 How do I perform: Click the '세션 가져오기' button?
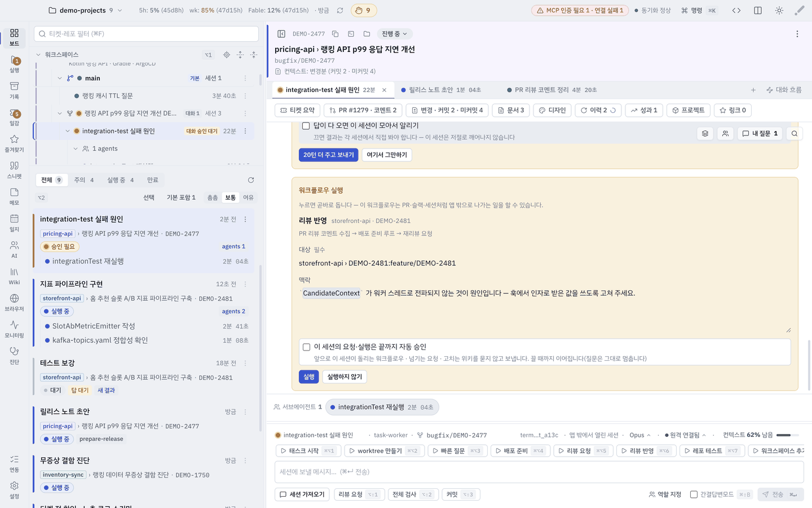click(302, 494)
